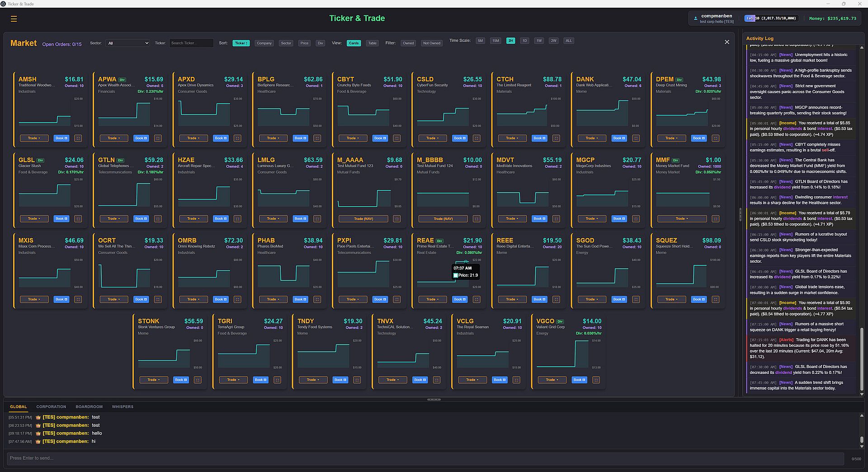Click the expand icon on the VGCO card

[596, 380]
